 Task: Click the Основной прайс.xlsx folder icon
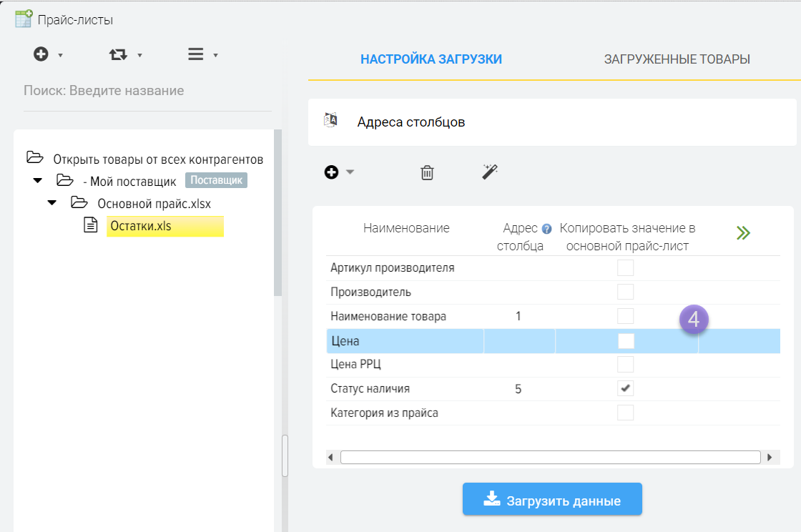(79, 203)
